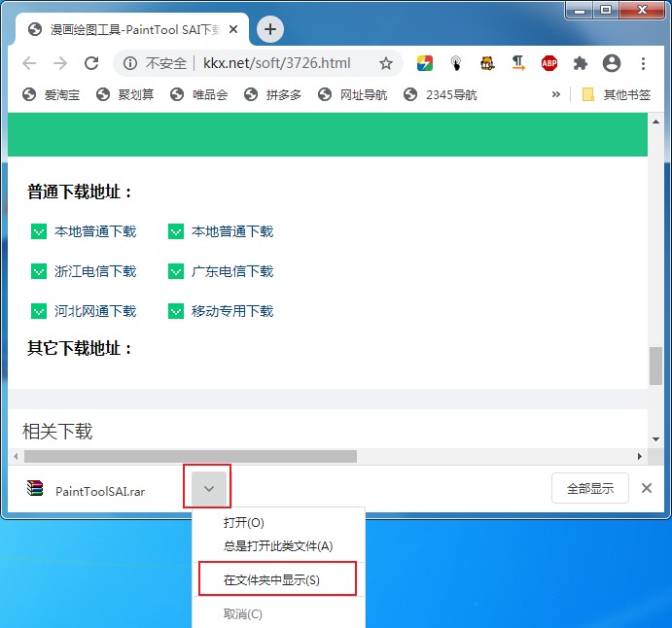The width and height of the screenshot is (672, 628).
Task: Maximize the Chrome window
Action: [606, 11]
